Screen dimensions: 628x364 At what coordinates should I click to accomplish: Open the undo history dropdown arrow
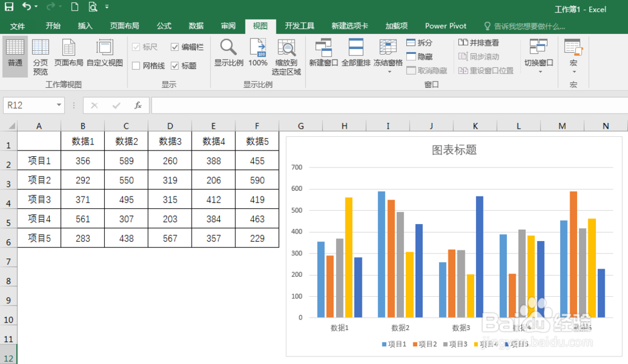point(36,7)
